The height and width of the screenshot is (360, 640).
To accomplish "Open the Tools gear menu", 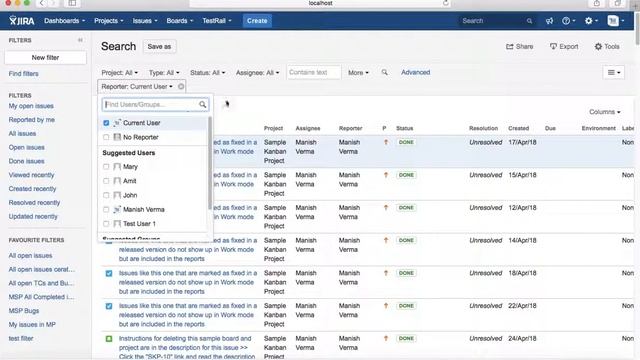I will pyautogui.click(x=607, y=47).
